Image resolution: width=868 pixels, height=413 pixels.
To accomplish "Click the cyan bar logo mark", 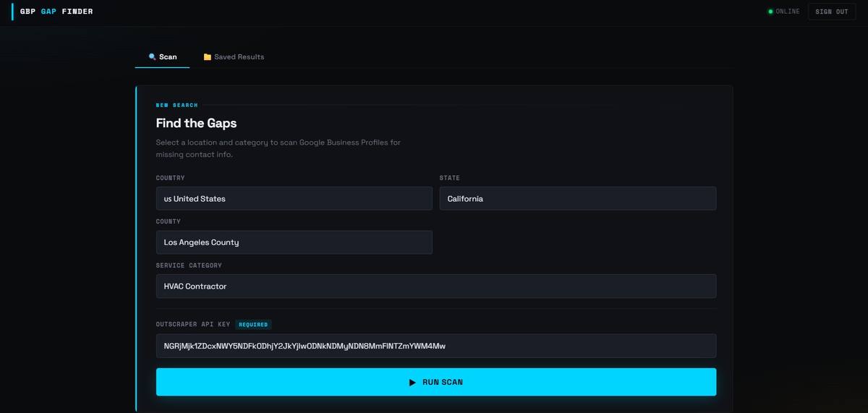I will tap(12, 12).
